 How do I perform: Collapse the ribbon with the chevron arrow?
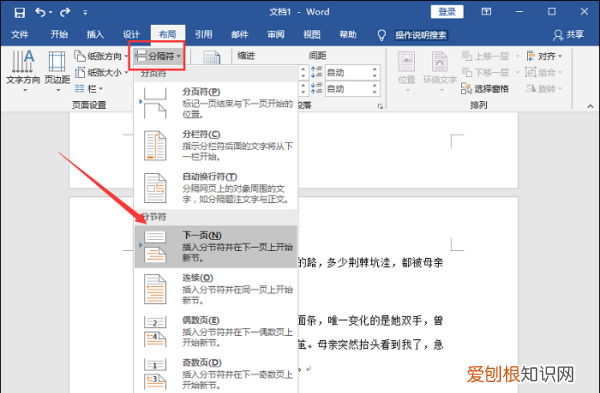tap(590, 106)
